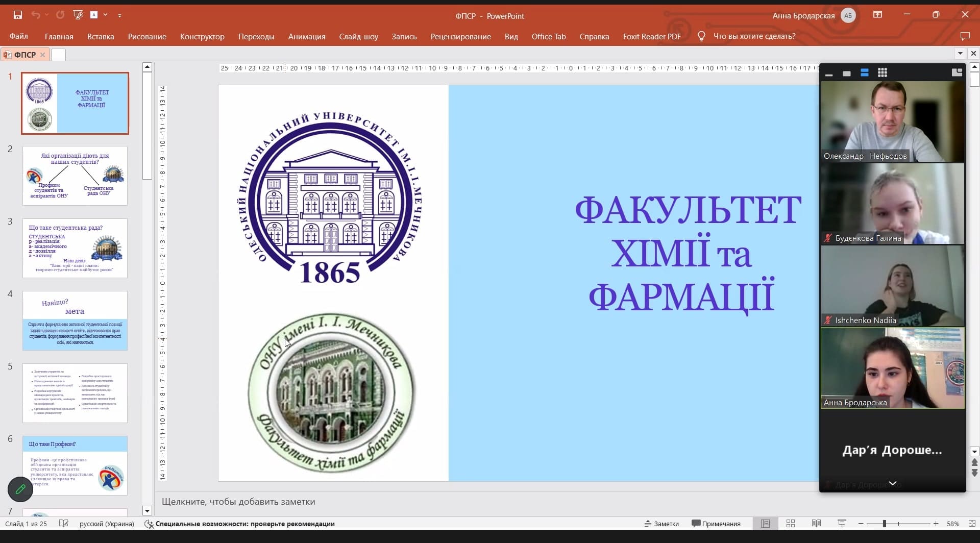Image resolution: width=980 pixels, height=543 pixels.
Task: Switch Zoom panel to grid gallery view
Action: pos(883,73)
